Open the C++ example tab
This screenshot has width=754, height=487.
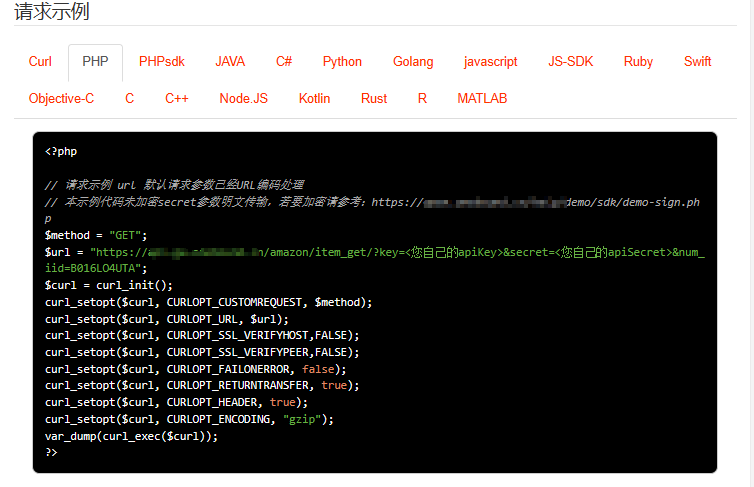coord(176,99)
